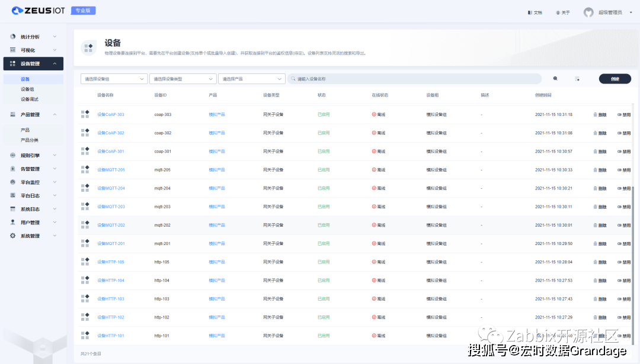Open the 请选择设备组 dropdown
The height and width of the screenshot is (364, 640).
[114, 78]
